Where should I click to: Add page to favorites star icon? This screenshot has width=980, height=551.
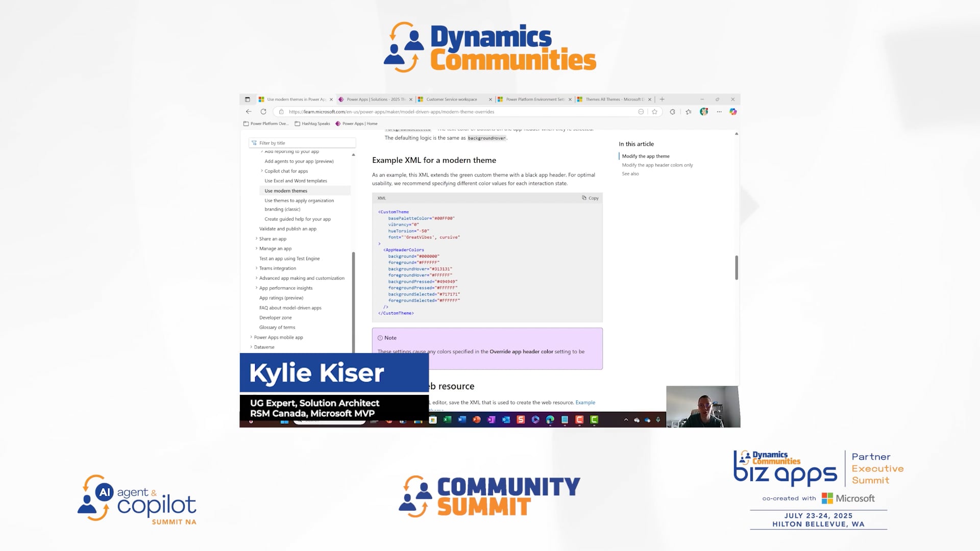coord(654,112)
